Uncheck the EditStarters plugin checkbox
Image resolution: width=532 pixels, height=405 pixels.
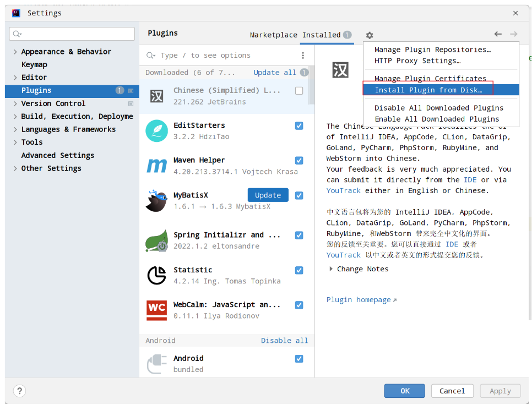point(299,125)
